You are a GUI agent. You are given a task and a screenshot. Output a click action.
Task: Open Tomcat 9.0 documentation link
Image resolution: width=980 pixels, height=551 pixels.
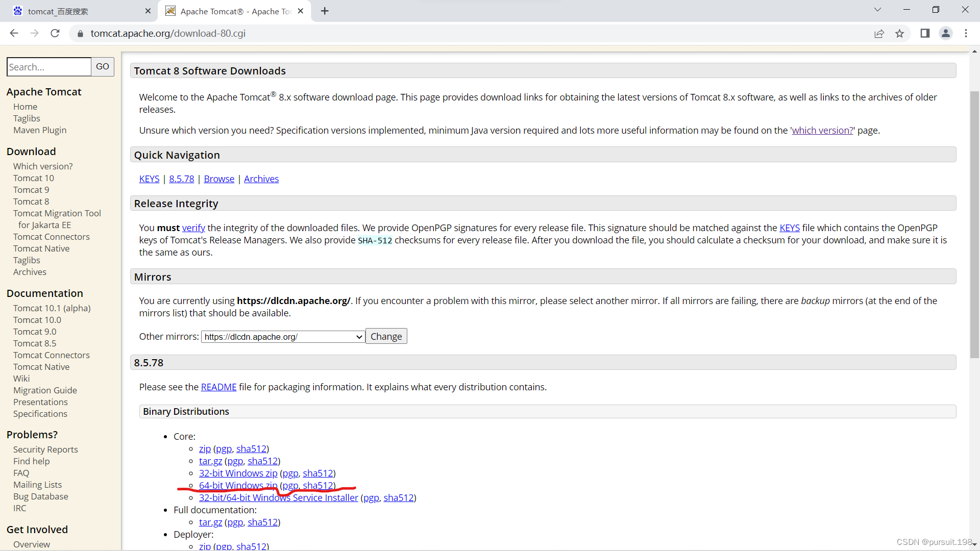pos(35,332)
